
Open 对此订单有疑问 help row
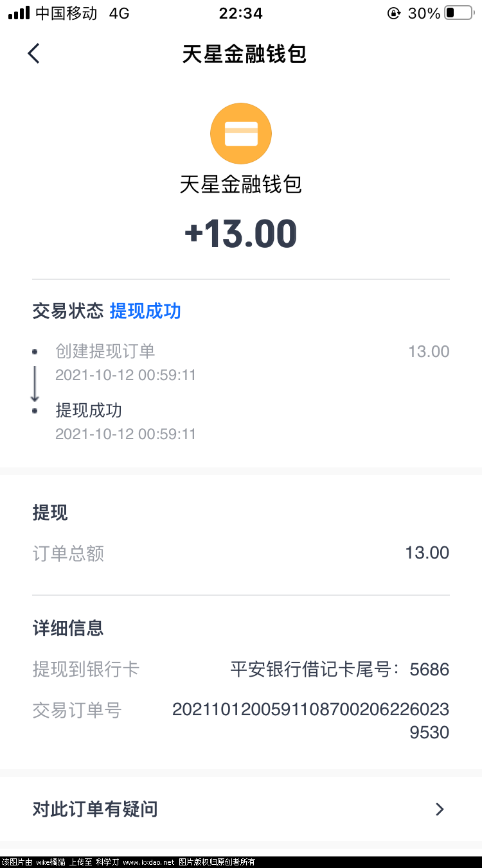point(241,809)
